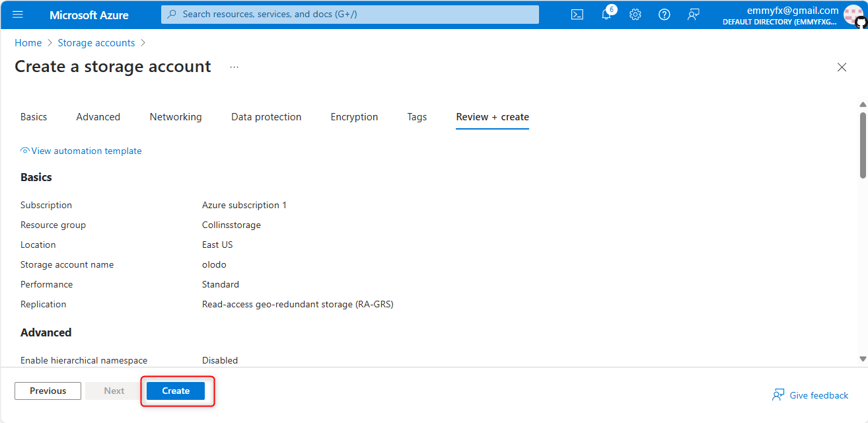Open the Give feedback link
Image resolution: width=868 pixels, height=423 pixels.
(x=819, y=395)
